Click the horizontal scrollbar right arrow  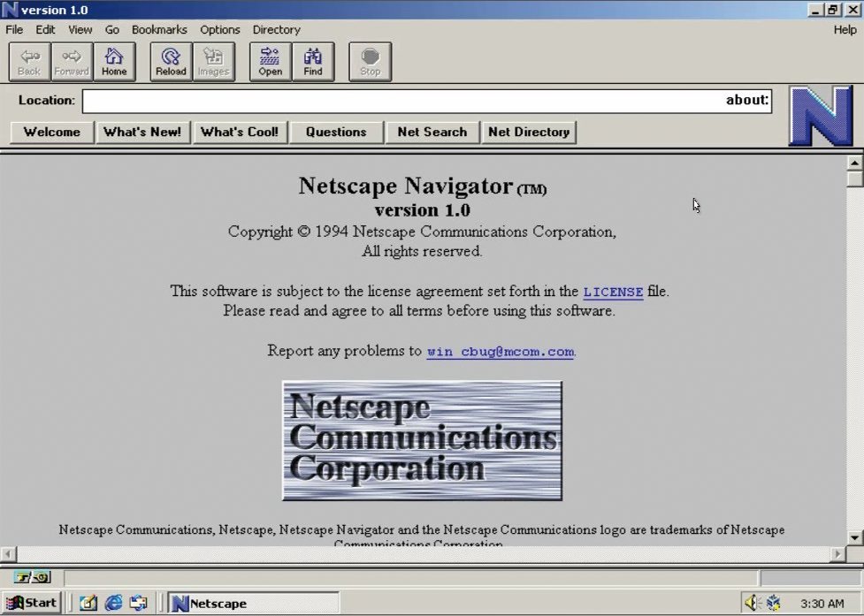pyautogui.click(x=837, y=553)
